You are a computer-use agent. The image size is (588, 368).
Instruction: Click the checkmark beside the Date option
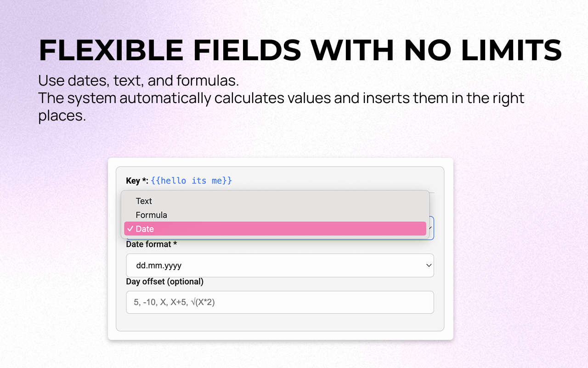coord(130,229)
